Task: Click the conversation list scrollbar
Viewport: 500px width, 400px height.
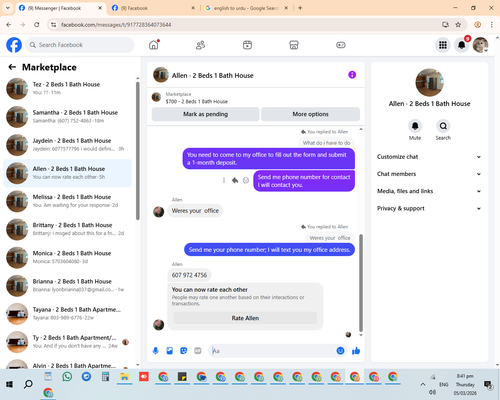Action: point(138,151)
